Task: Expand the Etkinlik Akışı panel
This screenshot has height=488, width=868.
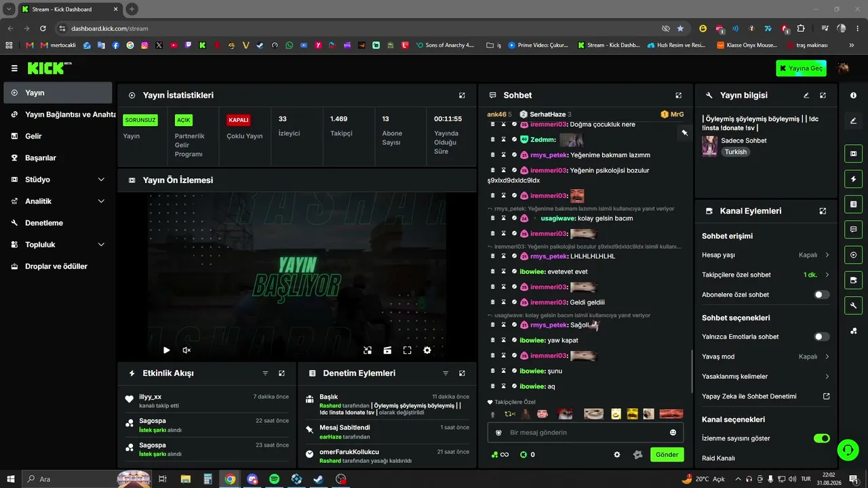Action: click(281, 373)
